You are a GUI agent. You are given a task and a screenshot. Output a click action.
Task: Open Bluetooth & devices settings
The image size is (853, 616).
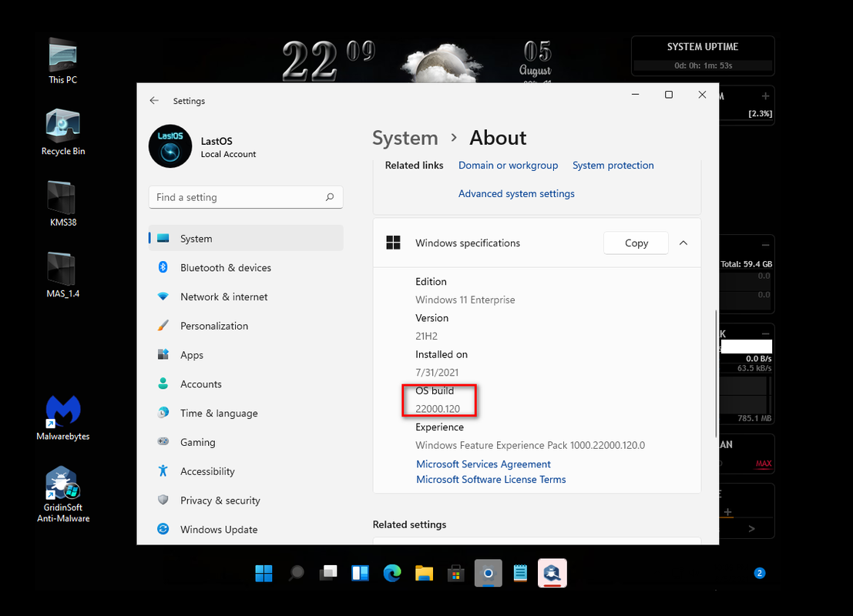click(x=246, y=267)
